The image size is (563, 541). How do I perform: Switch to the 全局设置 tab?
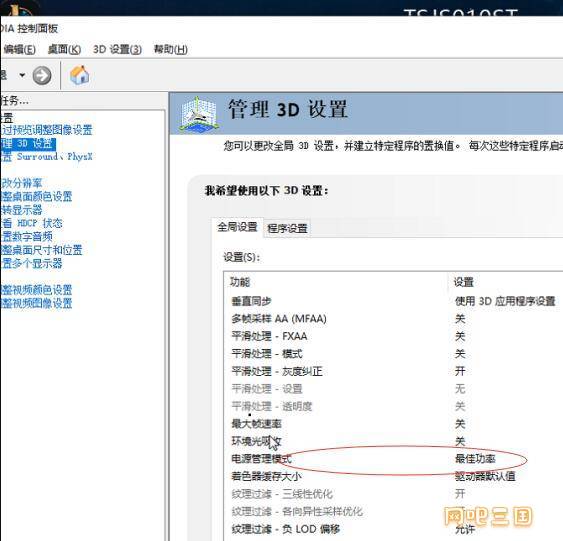(237, 227)
